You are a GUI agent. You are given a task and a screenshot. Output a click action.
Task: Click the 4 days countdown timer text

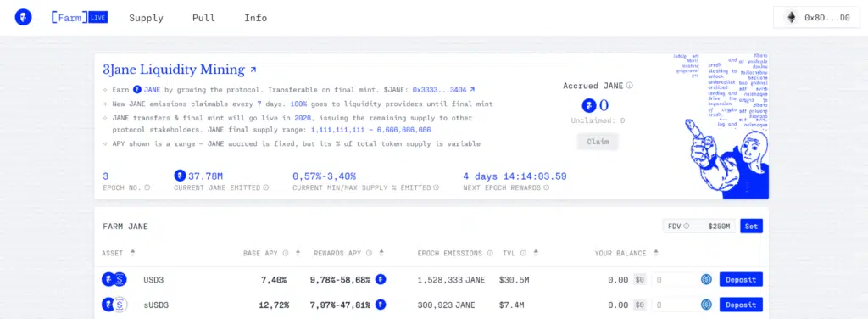point(515,176)
